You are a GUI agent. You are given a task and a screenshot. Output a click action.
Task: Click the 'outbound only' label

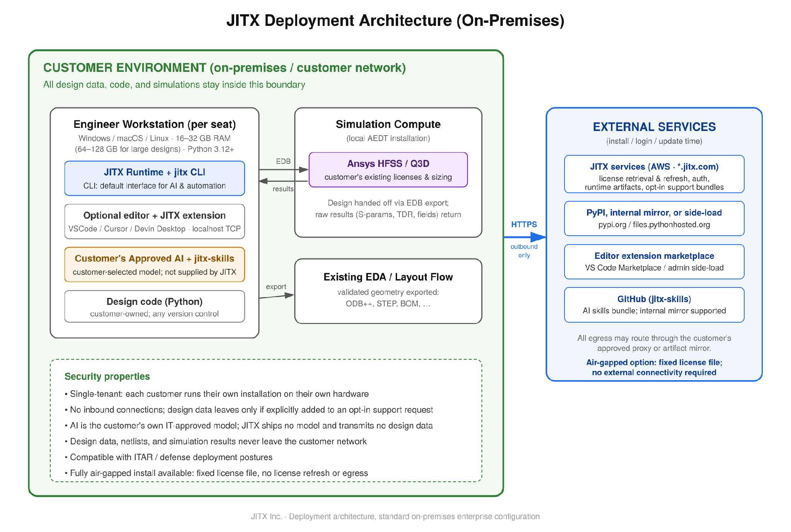[x=524, y=251]
